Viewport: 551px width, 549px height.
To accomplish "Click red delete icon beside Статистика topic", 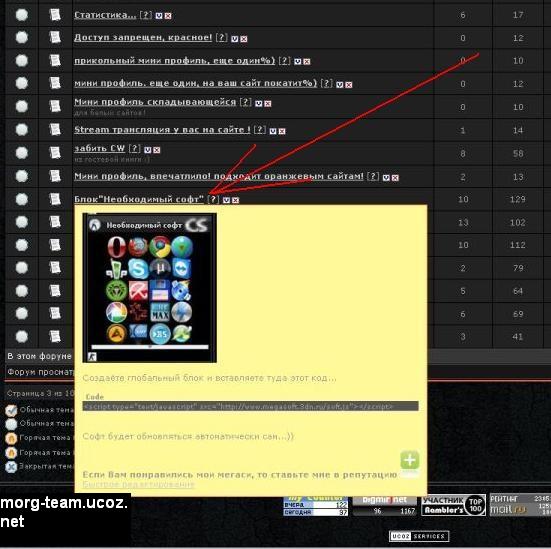I will click(x=168, y=16).
